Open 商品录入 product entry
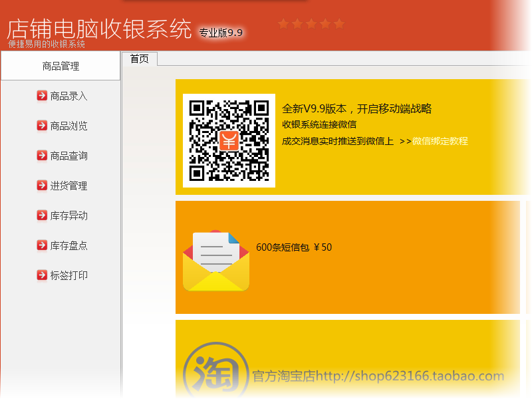 pos(68,96)
